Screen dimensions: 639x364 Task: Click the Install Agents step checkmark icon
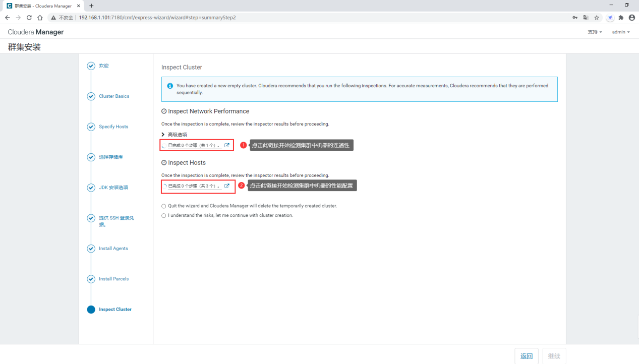[91, 249]
